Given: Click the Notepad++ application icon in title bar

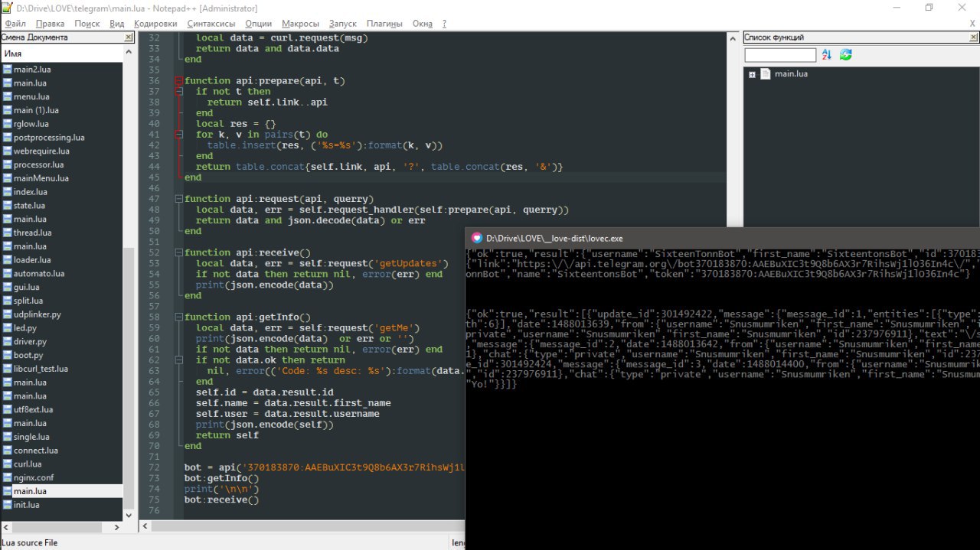Looking at the screenshot, I should 7,8.
